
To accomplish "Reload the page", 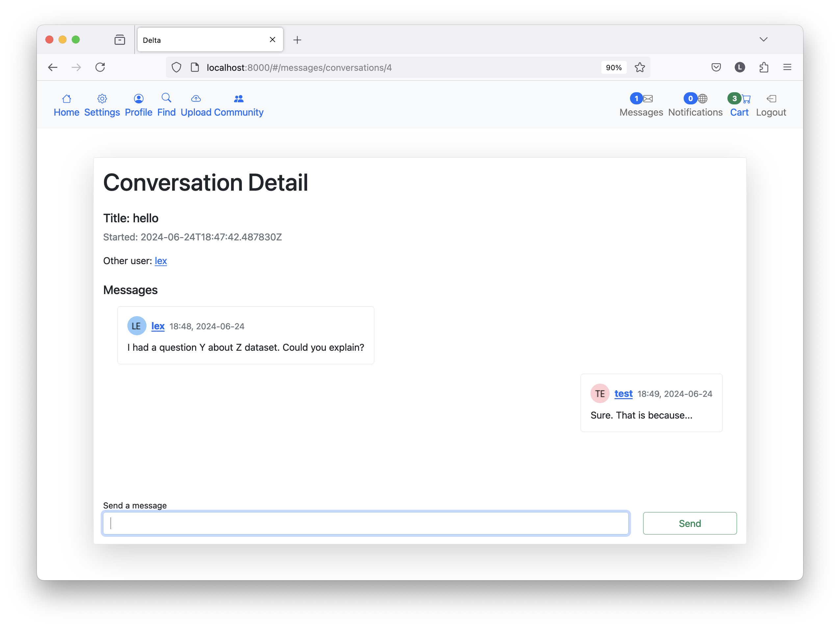I will pos(100,67).
